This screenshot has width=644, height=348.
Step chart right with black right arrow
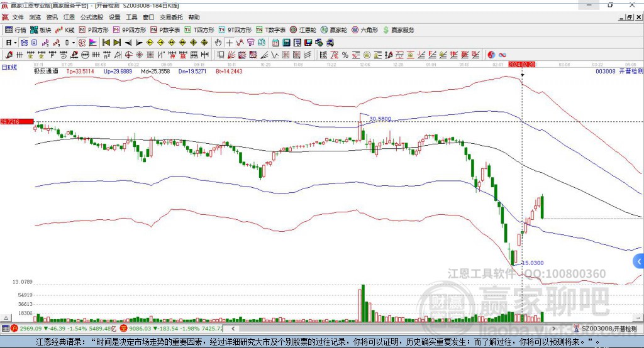(x=139, y=43)
